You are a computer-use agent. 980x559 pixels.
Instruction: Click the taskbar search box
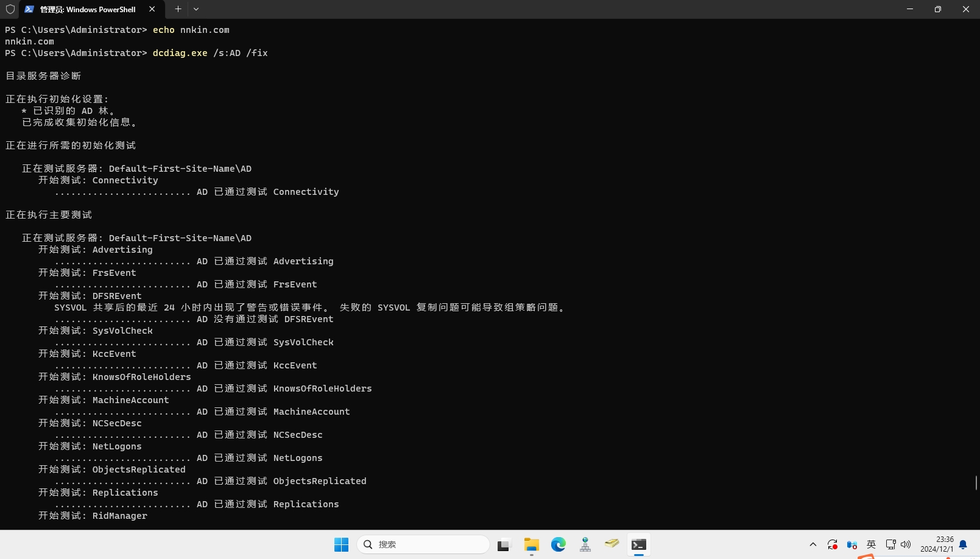point(423,544)
